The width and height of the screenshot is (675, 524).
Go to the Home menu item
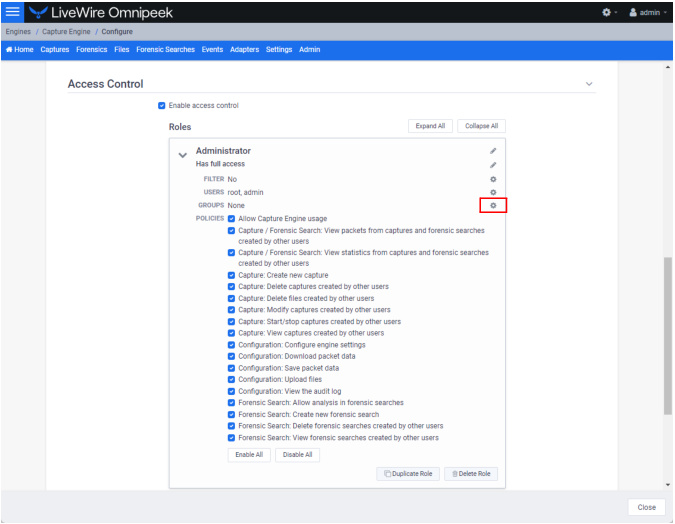coord(19,50)
